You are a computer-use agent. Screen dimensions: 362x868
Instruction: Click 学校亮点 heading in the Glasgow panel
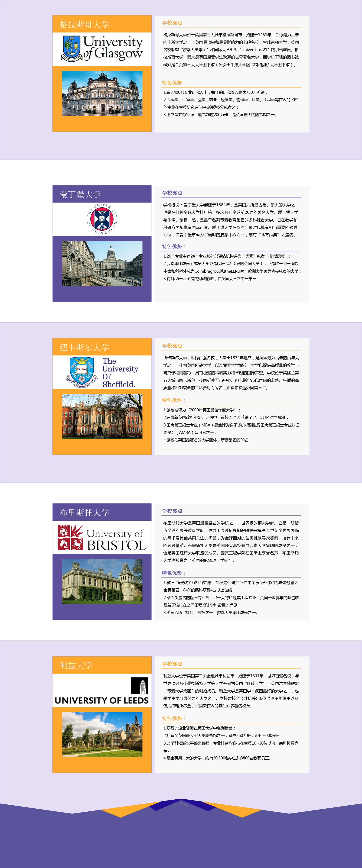[172, 23]
